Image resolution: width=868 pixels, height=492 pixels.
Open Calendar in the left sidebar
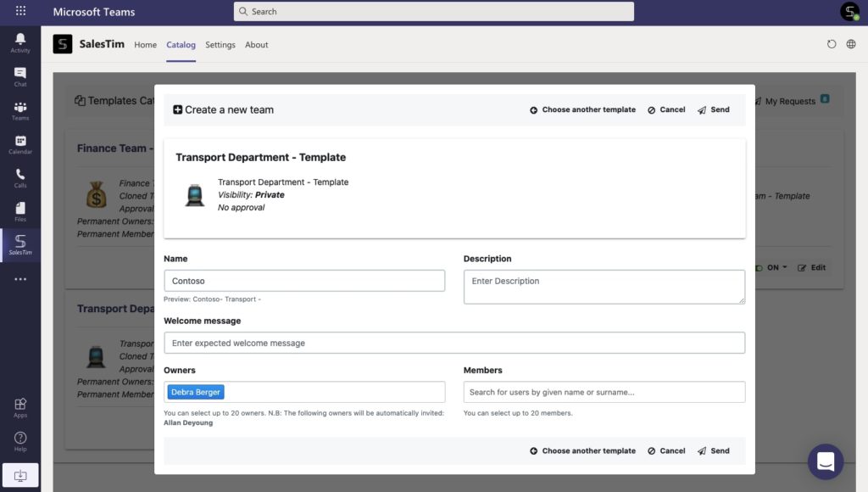[x=20, y=144]
